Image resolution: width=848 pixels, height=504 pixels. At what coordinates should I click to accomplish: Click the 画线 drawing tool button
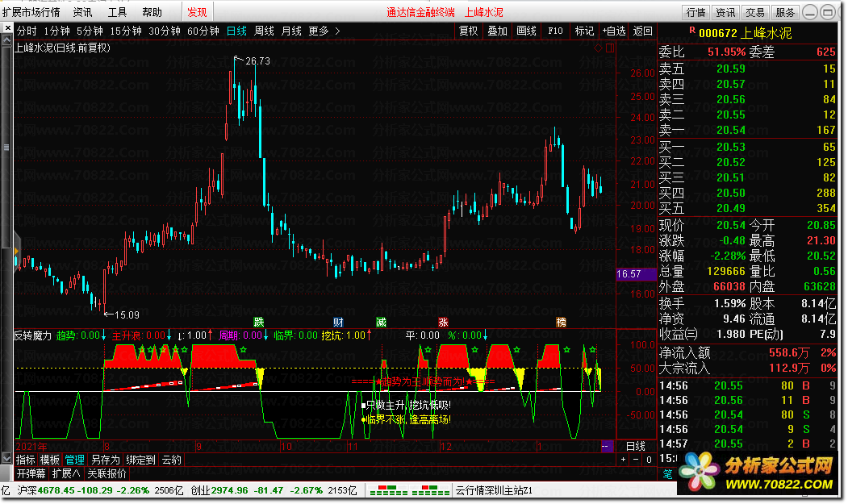526,31
